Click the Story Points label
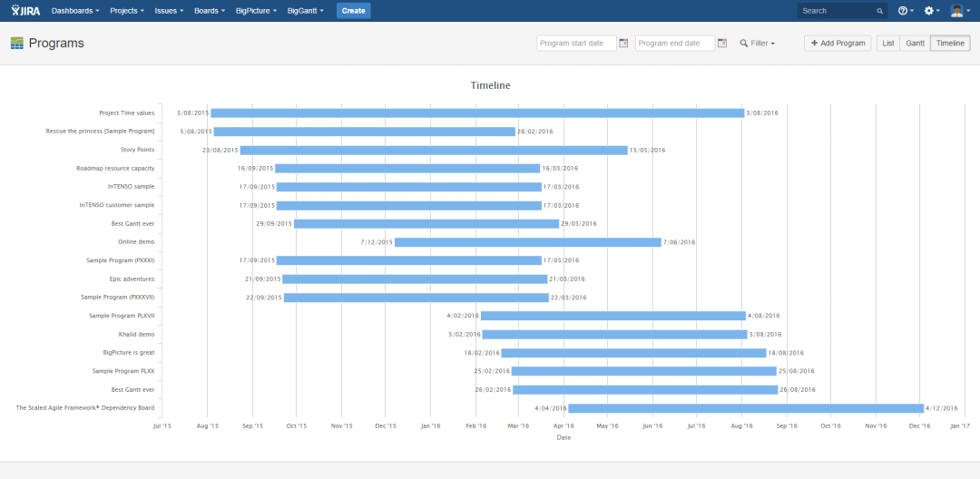The image size is (980, 479). tap(138, 151)
